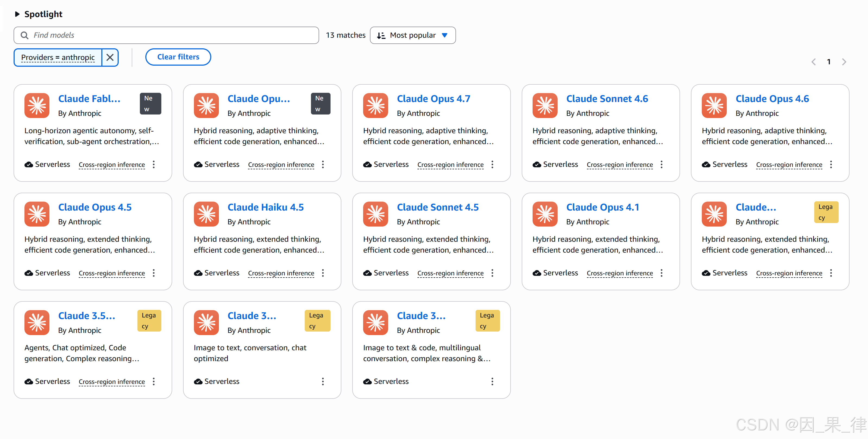The width and height of the screenshot is (868, 439).
Task: Click Cross-region inference on Claude 3.5… card
Action: (112, 382)
